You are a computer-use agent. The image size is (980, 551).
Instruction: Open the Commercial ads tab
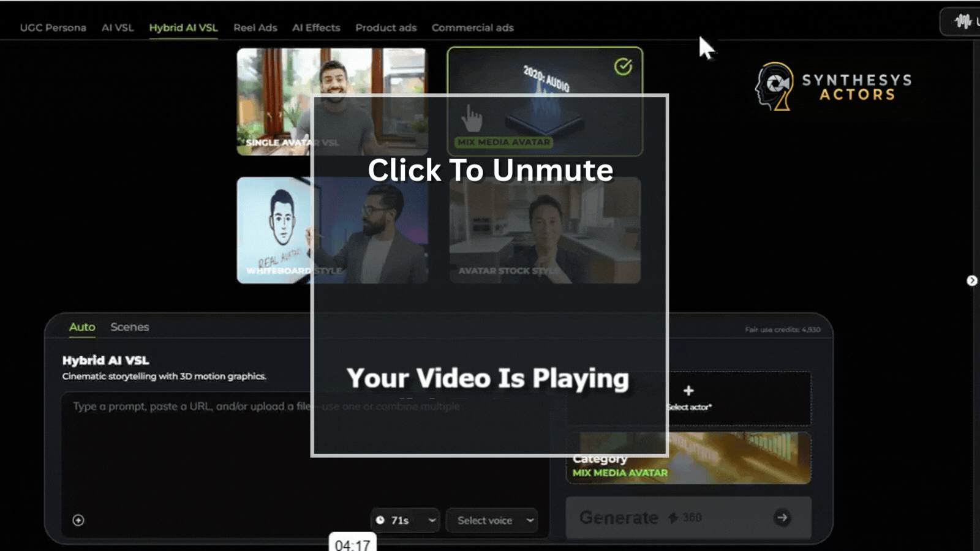pos(472,28)
